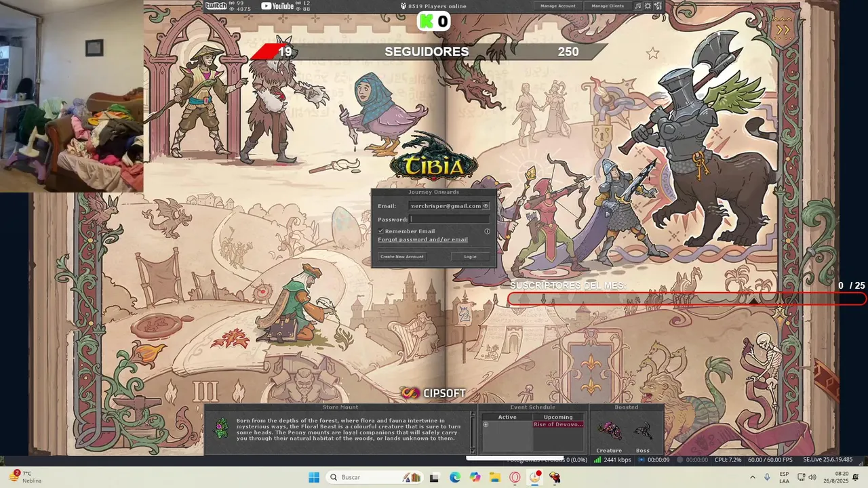This screenshot has width=868, height=488.
Task: Show hidden tray icons chevron
Action: pyautogui.click(x=752, y=477)
